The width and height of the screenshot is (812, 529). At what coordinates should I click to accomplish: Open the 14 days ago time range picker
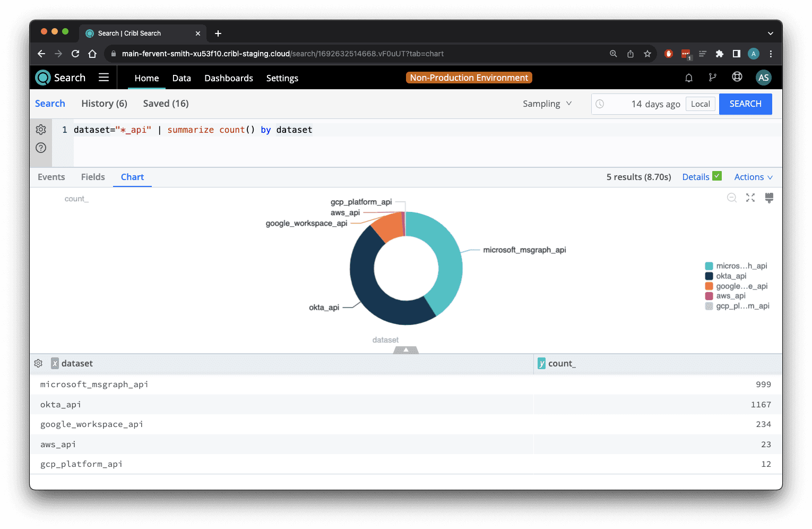(x=655, y=104)
